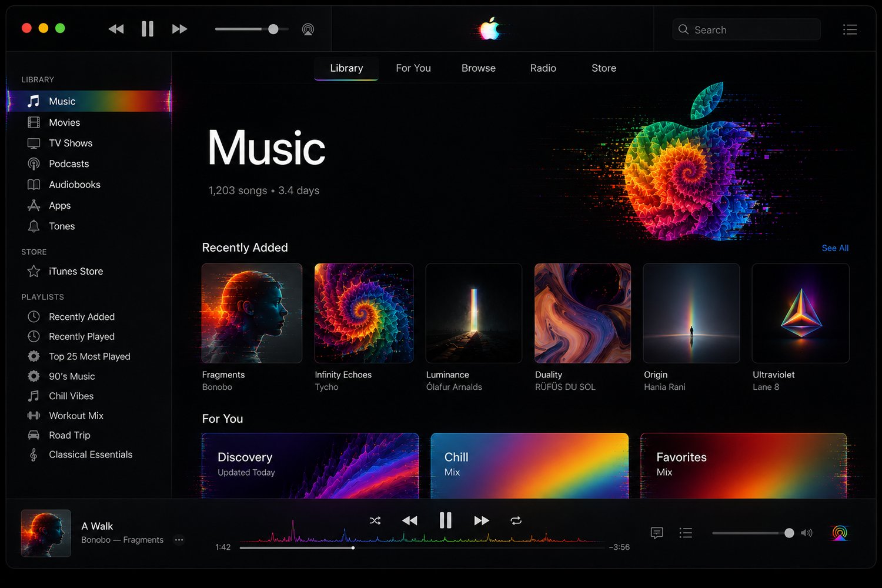Screen dimensions: 882x588
Task: Open the list menu beside the Search field
Action: 850,29
